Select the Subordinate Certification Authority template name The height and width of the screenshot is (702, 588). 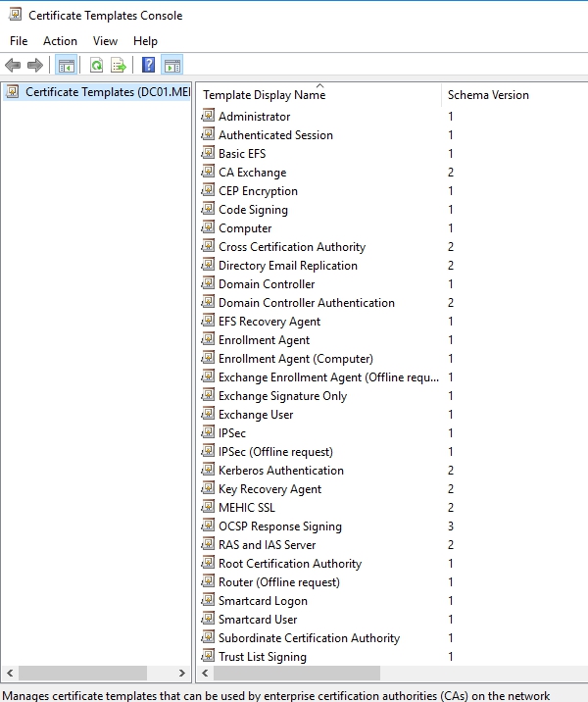(310, 638)
